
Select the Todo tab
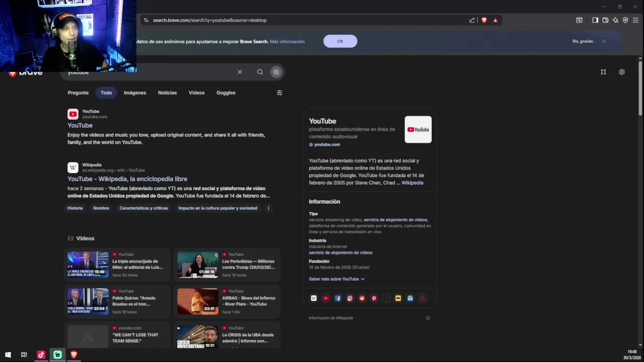[106, 93]
